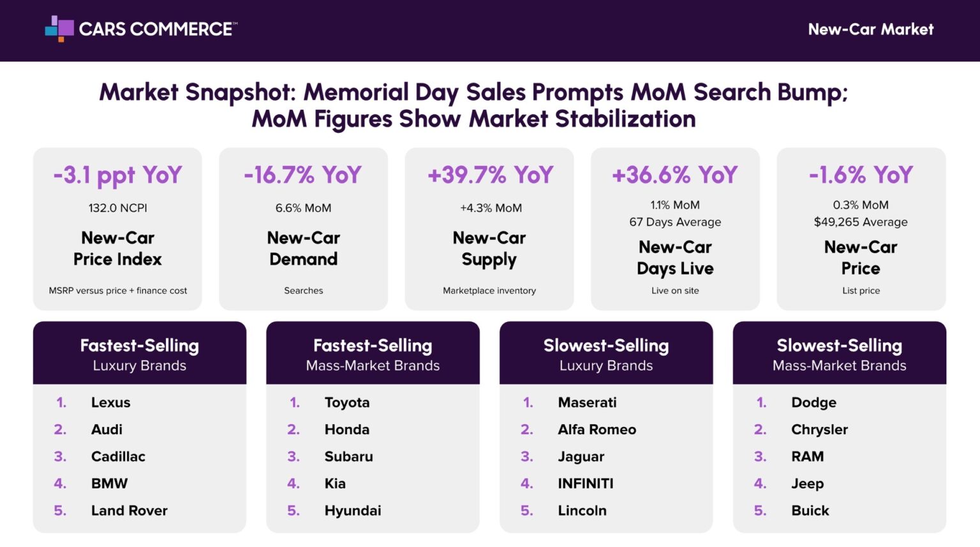Viewport: 980px width, 547px height.
Task: Click the 67 Days Average text
Action: [x=675, y=222]
